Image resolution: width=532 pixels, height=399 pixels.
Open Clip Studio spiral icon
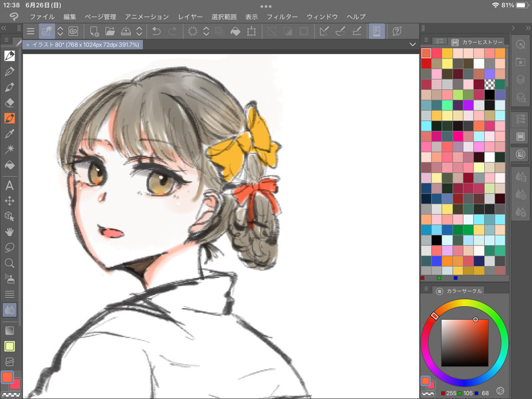click(x=73, y=31)
